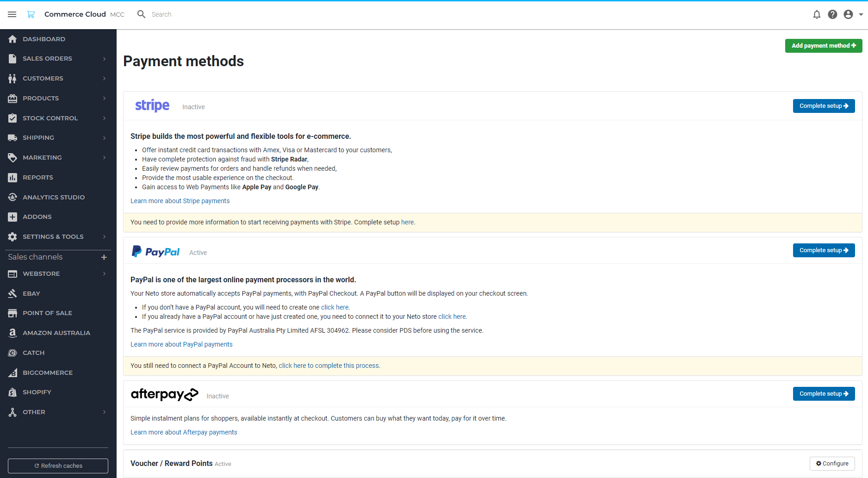
Task: Click the Other channels icon
Action: click(x=12, y=412)
